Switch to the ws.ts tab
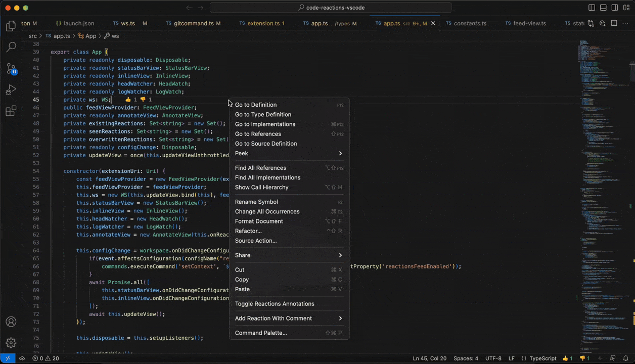This screenshot has width=635, height=364. pos(130,23)
